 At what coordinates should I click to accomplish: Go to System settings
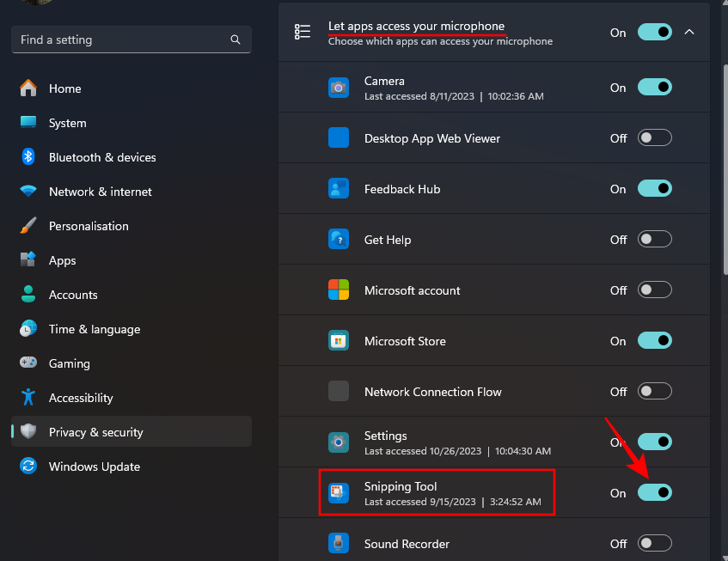click(x=132, y=123)
